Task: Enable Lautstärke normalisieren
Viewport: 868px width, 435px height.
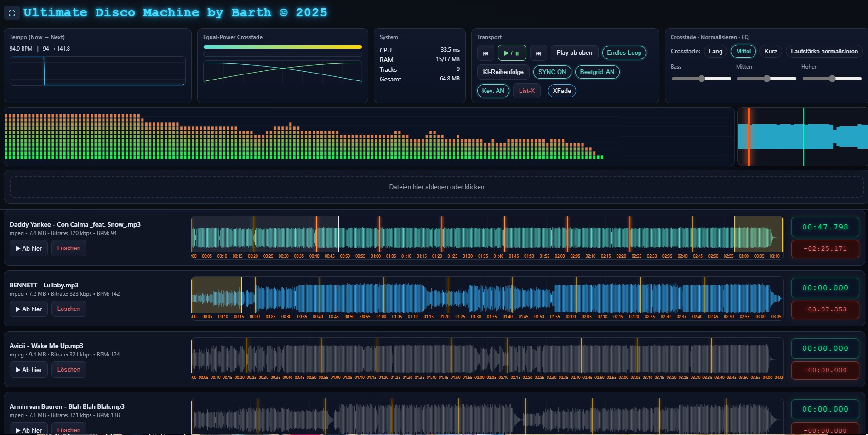Action: (824, 52)
